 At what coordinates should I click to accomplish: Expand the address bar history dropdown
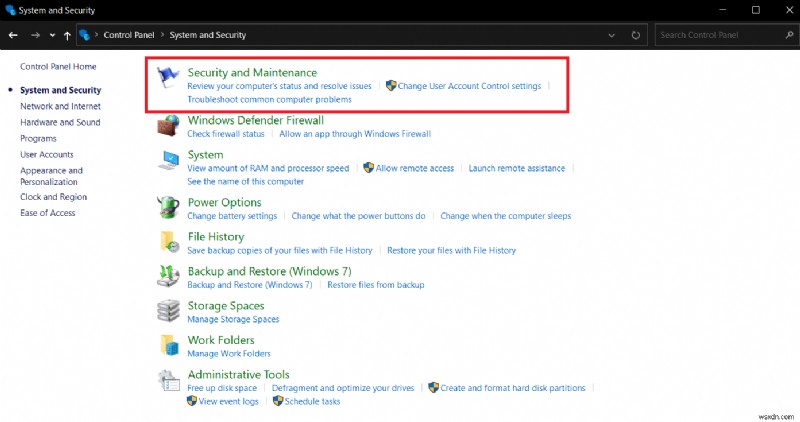[x=611, y=35]
